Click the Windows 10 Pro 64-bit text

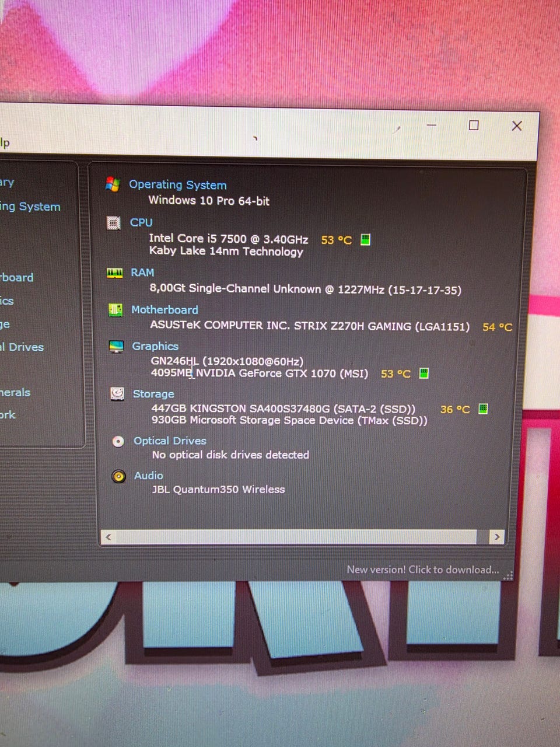(209, 201)
